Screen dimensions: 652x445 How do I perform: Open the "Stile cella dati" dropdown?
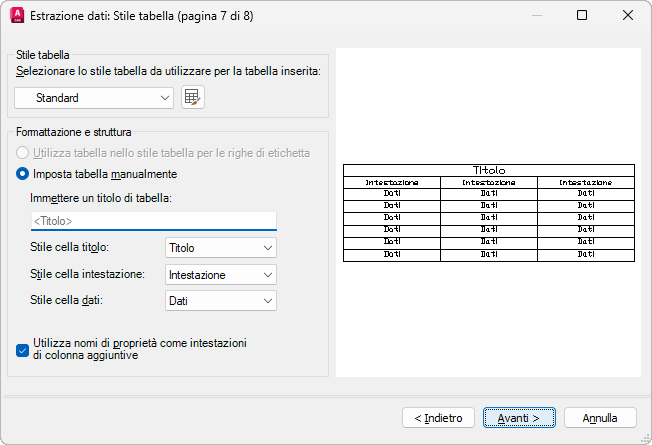coord(220,300)
